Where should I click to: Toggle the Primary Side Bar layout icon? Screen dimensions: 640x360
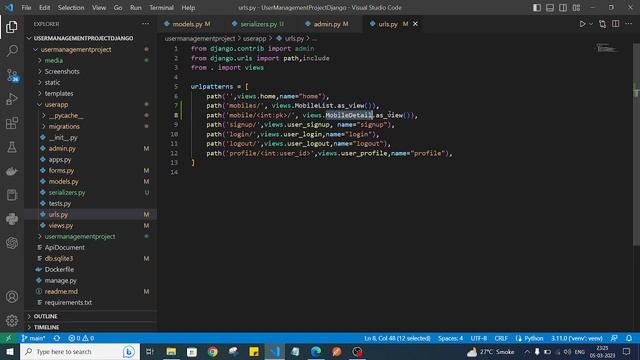tap(537, 8)
